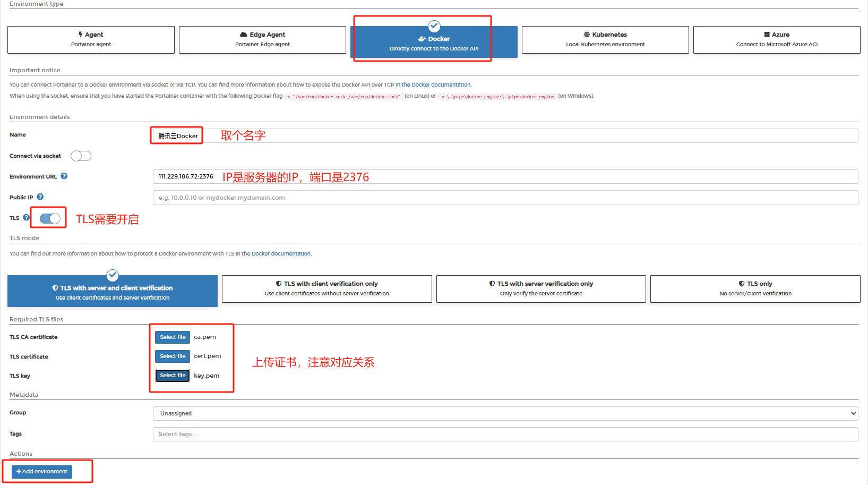
Task: Click the help icon next to TLS
Action: (x=26, y=218)
